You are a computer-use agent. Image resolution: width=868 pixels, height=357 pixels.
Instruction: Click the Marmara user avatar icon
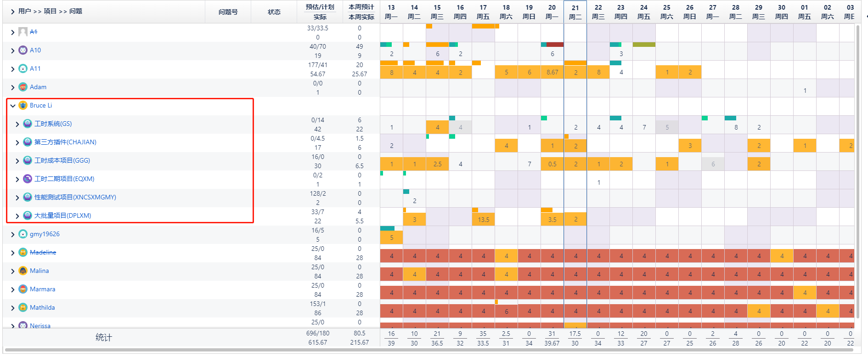[23, 289]
